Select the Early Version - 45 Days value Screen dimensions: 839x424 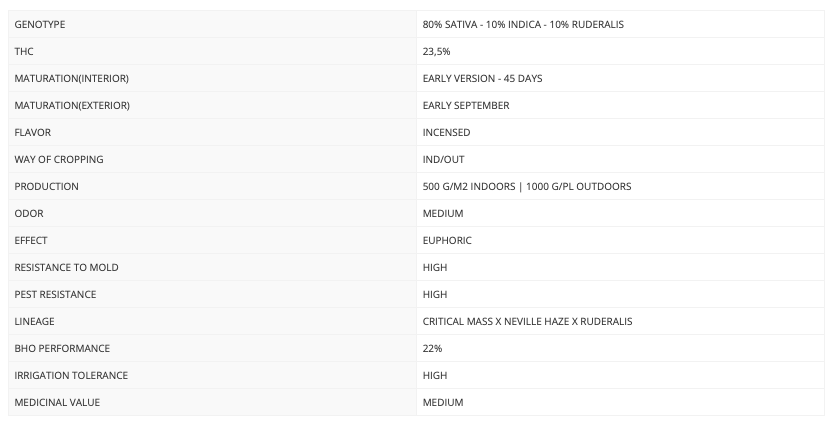483,78
